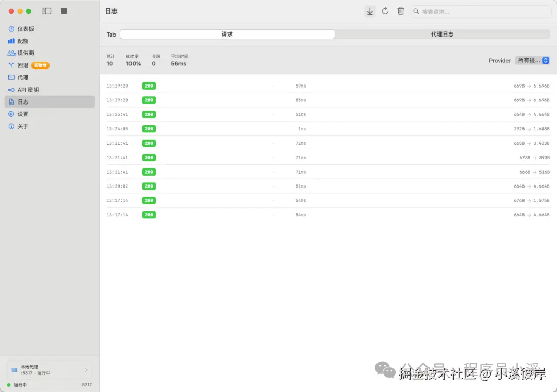Click the 实验性 badge next to 回退

click(40, 65)
